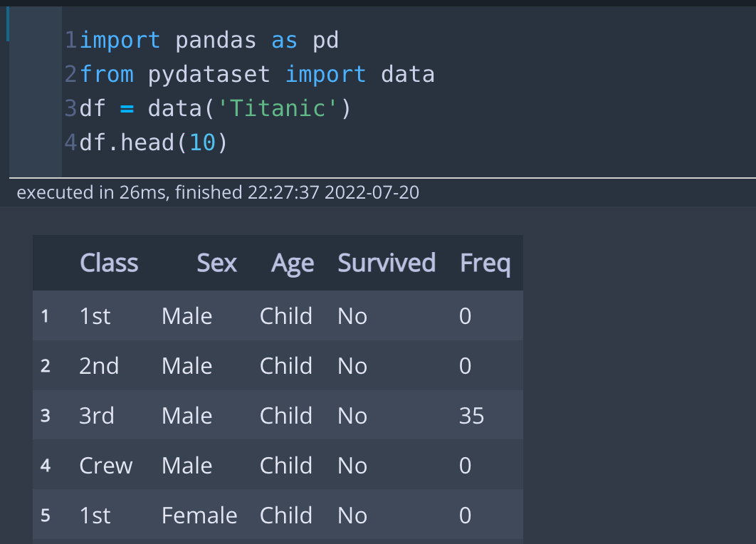Click the Age column header
The height and width of the screenshot is (544, 756).
click(293, 263)
